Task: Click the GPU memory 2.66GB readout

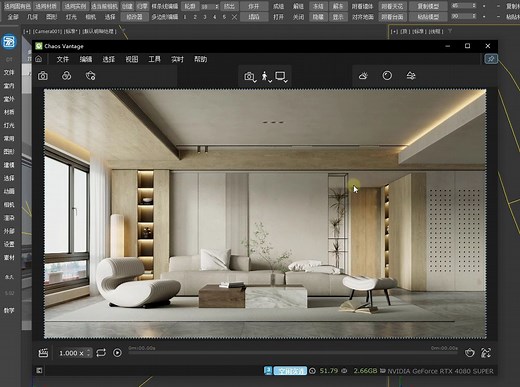Action: pos(365,371)
